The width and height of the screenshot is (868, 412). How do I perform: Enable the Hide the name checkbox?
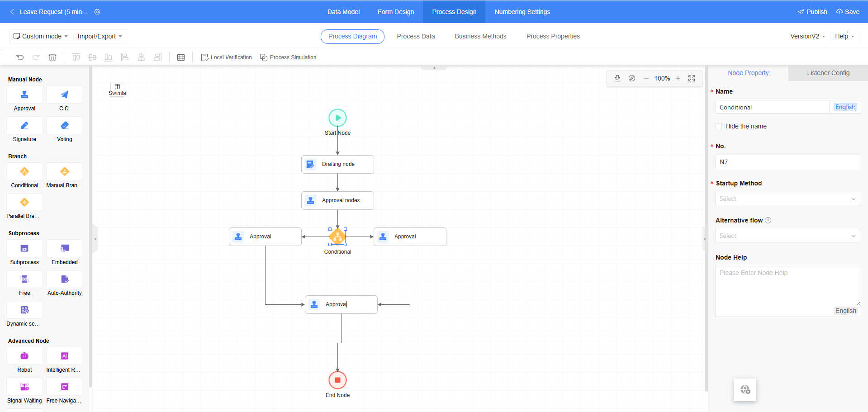719,126
